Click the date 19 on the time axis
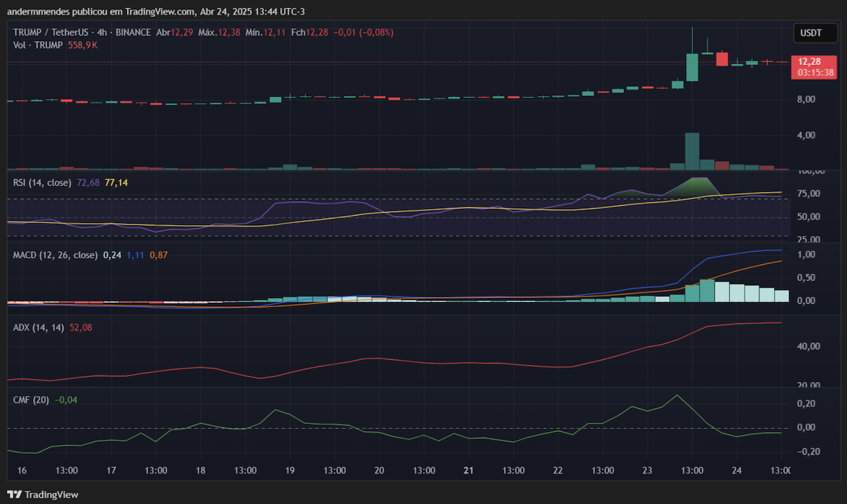The height and width of the screenshot is (504, 847). pyautogui.click(x=290, y=470)
